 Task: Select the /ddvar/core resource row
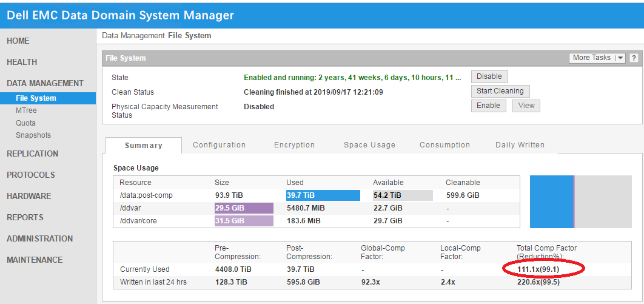click(x=317, y=221)
